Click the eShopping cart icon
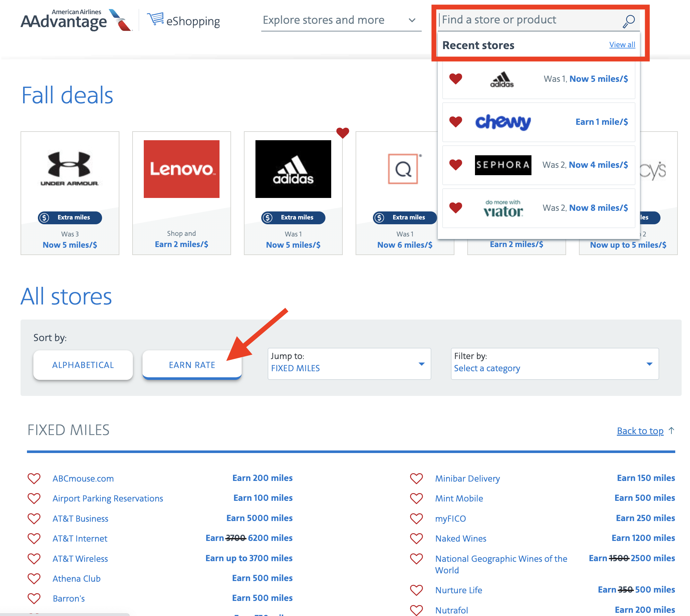 [x=155, y=18]
